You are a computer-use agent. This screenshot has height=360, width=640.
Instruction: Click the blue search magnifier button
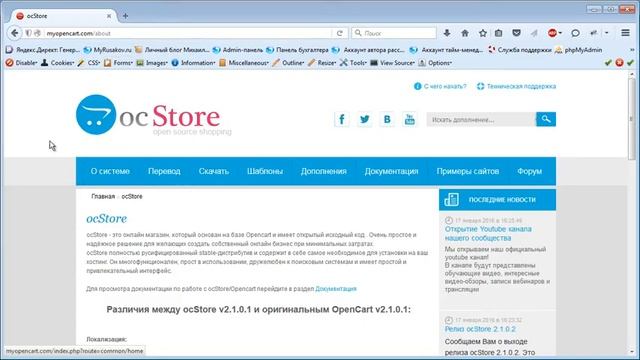click(x=546, y=119)
